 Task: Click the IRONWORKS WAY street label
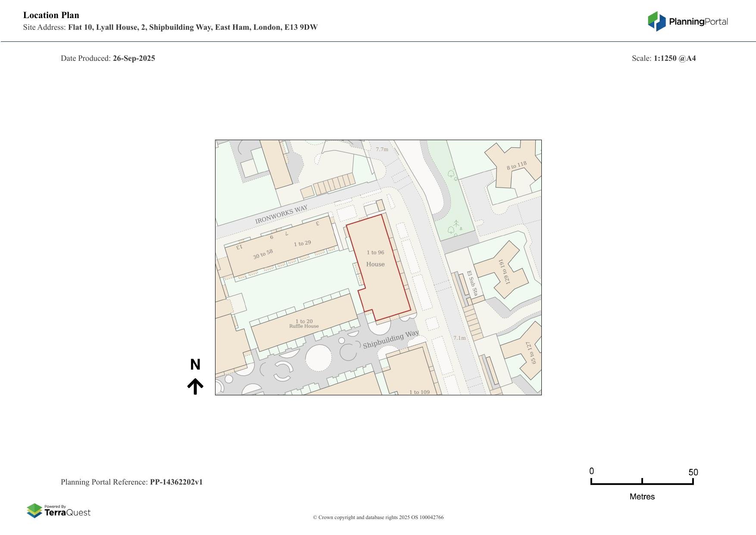(281, 214)
